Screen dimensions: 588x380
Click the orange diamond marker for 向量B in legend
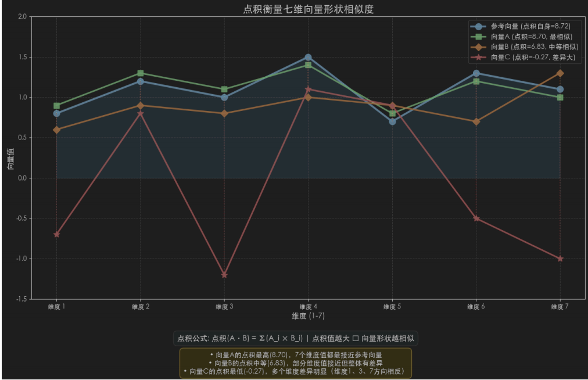[478, 47]
